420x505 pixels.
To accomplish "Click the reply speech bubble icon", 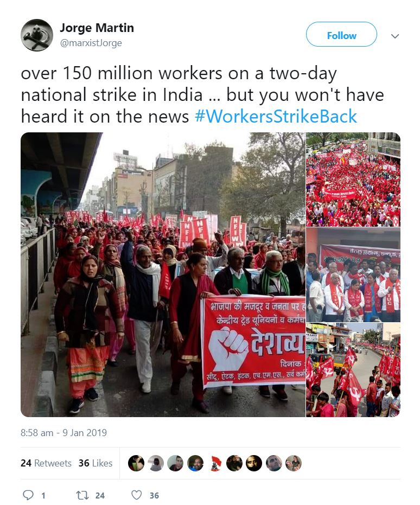I will [x=28, y=495].
